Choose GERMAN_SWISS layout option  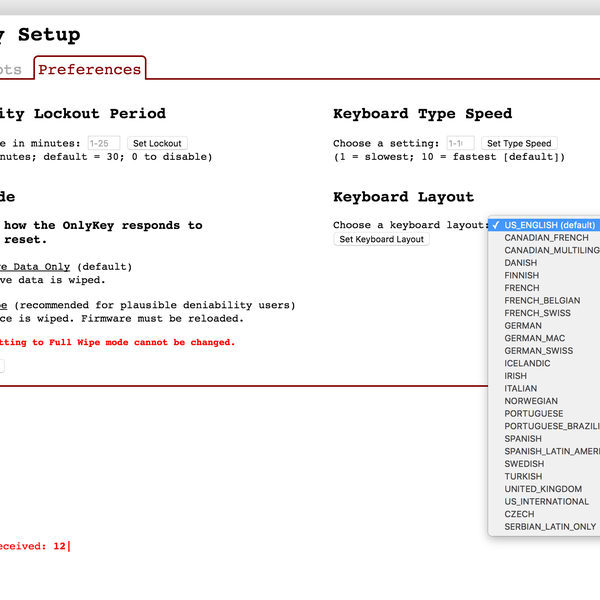pos(544,351)
